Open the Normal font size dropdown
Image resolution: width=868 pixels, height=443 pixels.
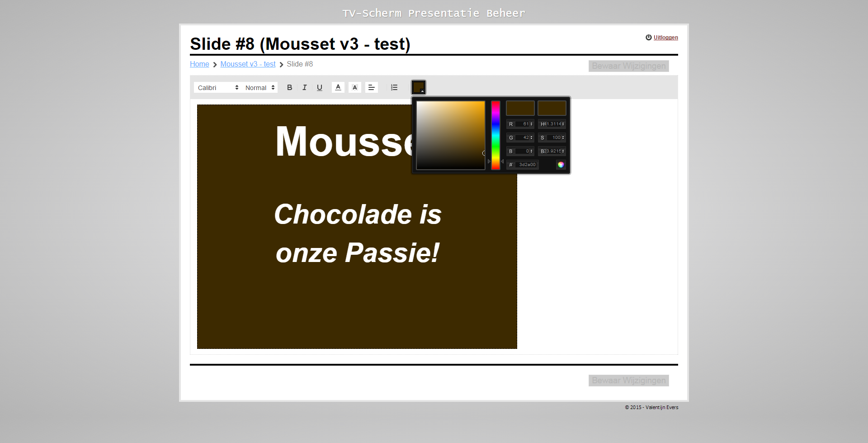[260, 88]
